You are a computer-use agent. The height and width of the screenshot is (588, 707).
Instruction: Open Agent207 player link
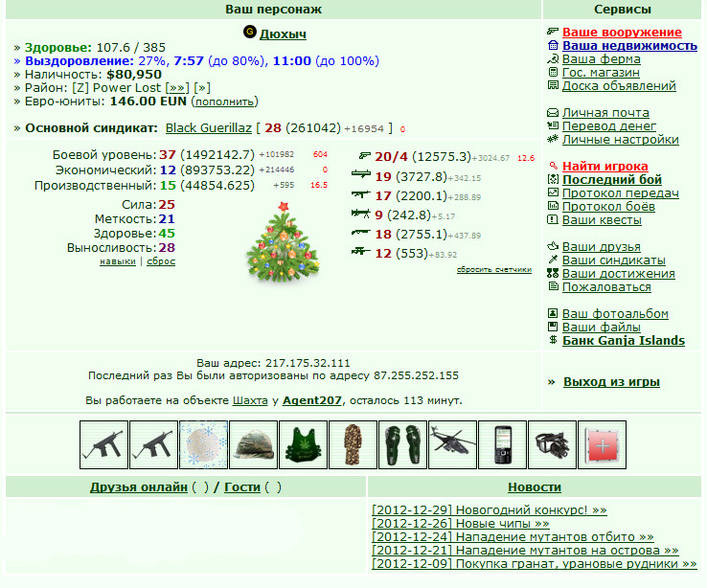311,400
